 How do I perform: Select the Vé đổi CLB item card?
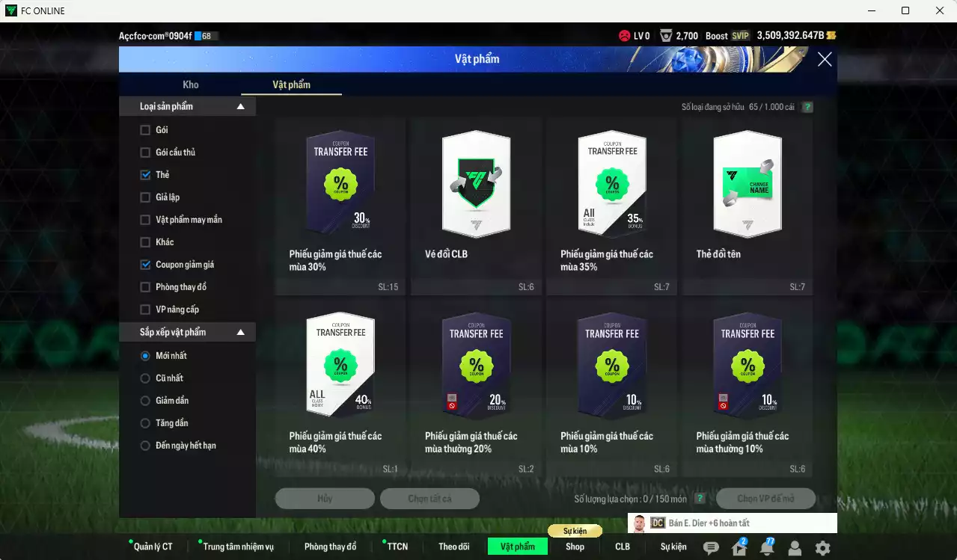tap(476, 206)
